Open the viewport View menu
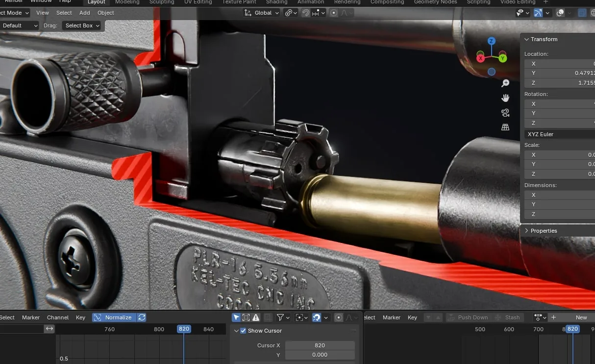Image resolution: width=595 pixels, height=364 pixels. (x=43, y=13)
